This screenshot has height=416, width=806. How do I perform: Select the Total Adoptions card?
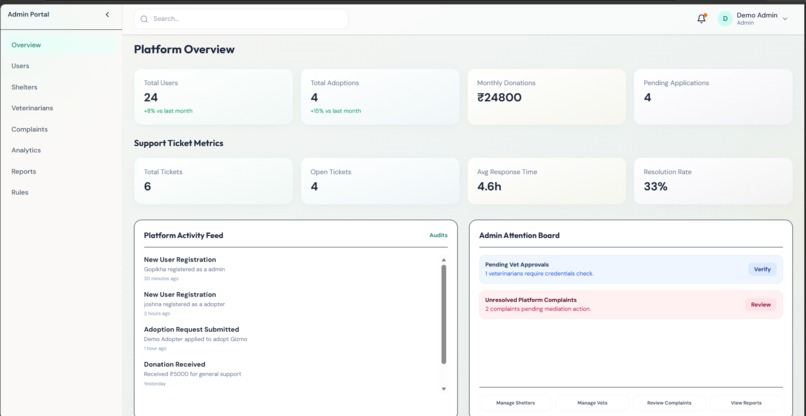pyautogui.click(x=380, y=97)
